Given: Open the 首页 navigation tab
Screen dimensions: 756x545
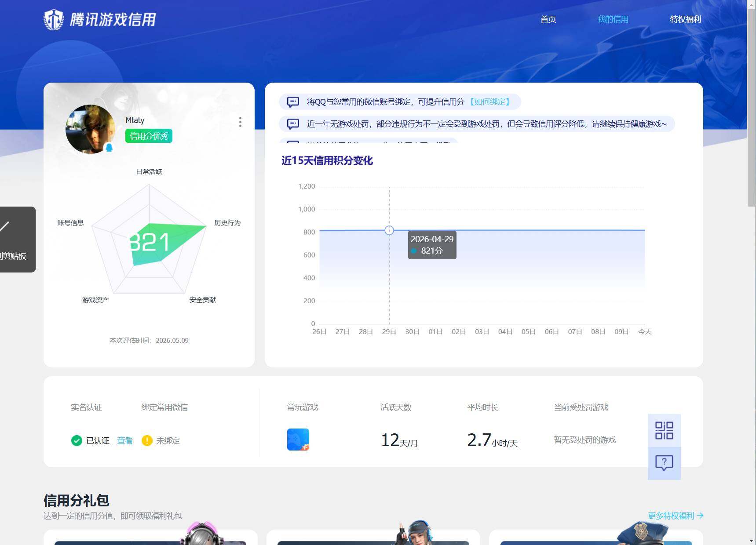Looking at the screenshot, I should click(x=548, y=19).
